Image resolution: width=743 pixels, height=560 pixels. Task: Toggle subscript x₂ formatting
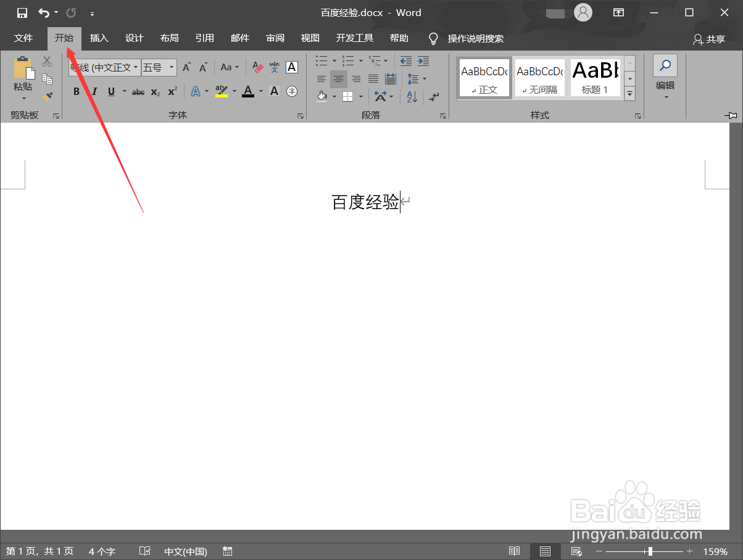coord(156,92)
